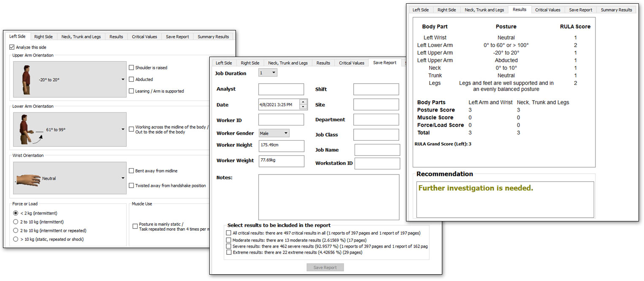
Task: Click the Worker Weight field
Action: click(281, 161)
